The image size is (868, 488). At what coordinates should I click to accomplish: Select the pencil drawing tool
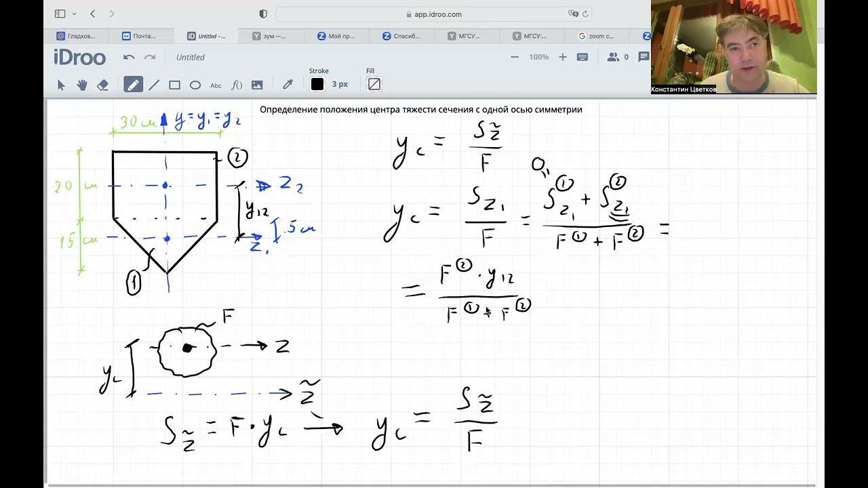[x=133, y=85]
